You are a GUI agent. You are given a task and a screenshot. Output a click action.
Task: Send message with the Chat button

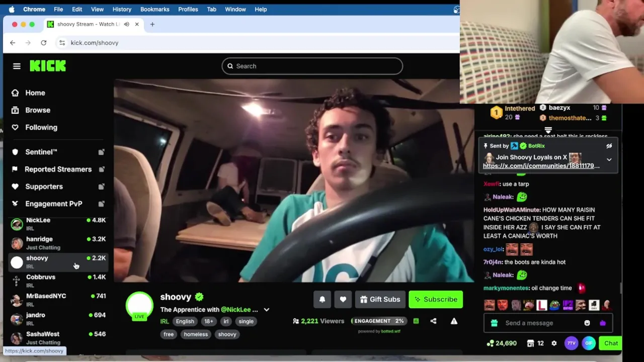click(611, 343)
